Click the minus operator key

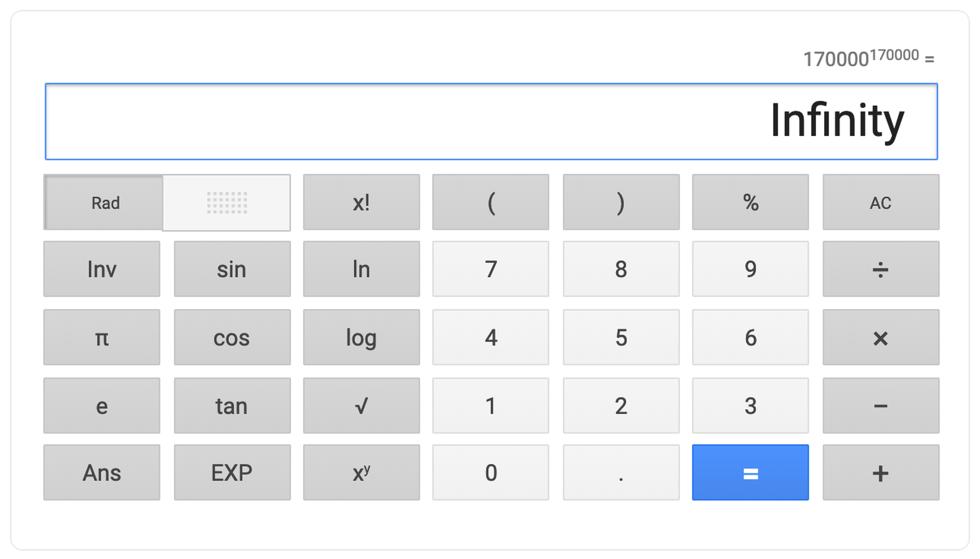(x=880, y=406)
